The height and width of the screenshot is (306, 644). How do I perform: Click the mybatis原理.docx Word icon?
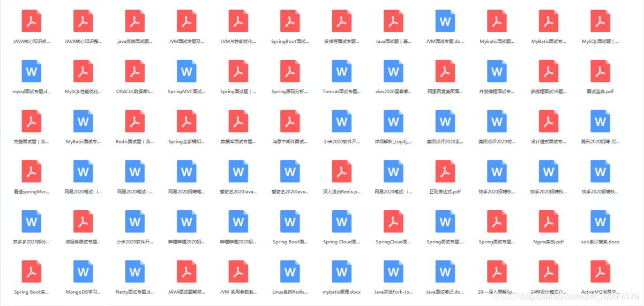click(x=342, y=272)
